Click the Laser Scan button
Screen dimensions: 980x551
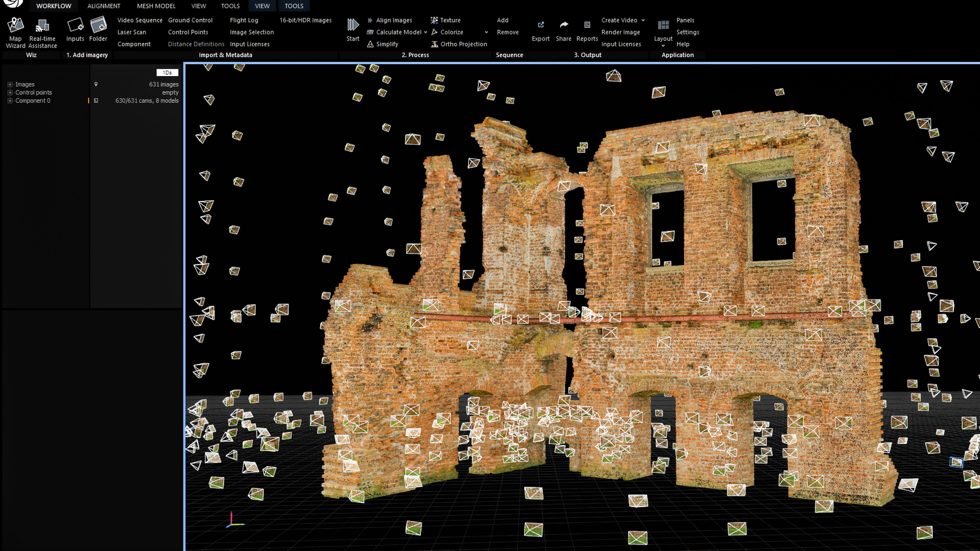tap(132, 32)
